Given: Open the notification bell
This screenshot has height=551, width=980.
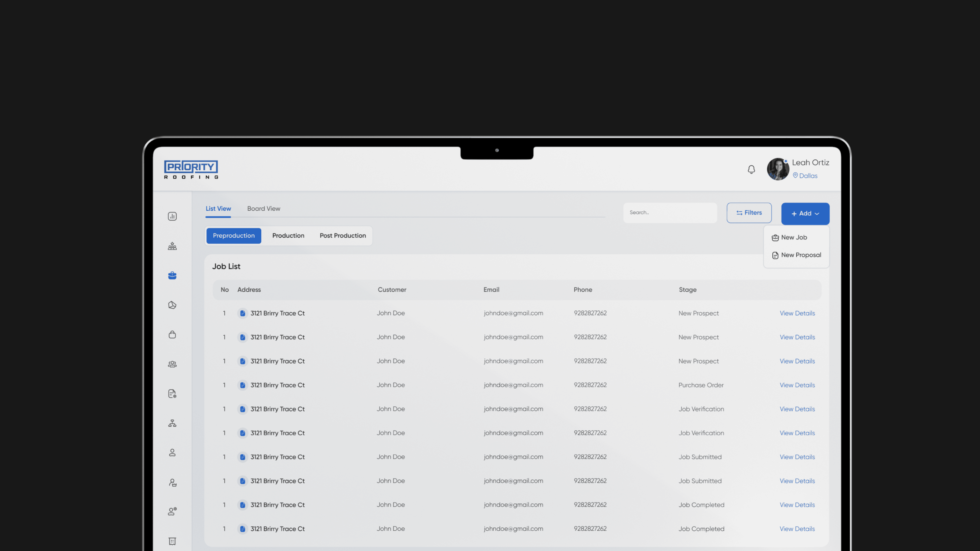Looking at the screenshot, I should (x=751, y=169).
